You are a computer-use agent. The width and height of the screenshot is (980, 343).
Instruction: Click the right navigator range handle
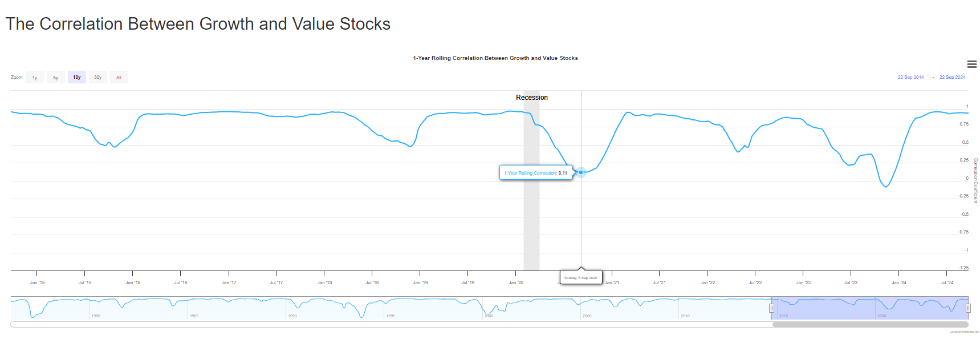[968, 308]
